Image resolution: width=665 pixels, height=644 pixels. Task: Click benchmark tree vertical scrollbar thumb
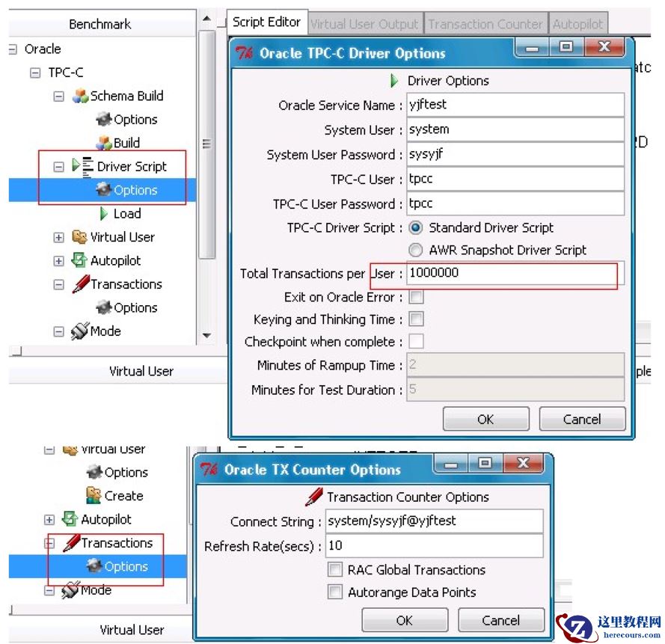pos(206,144)
